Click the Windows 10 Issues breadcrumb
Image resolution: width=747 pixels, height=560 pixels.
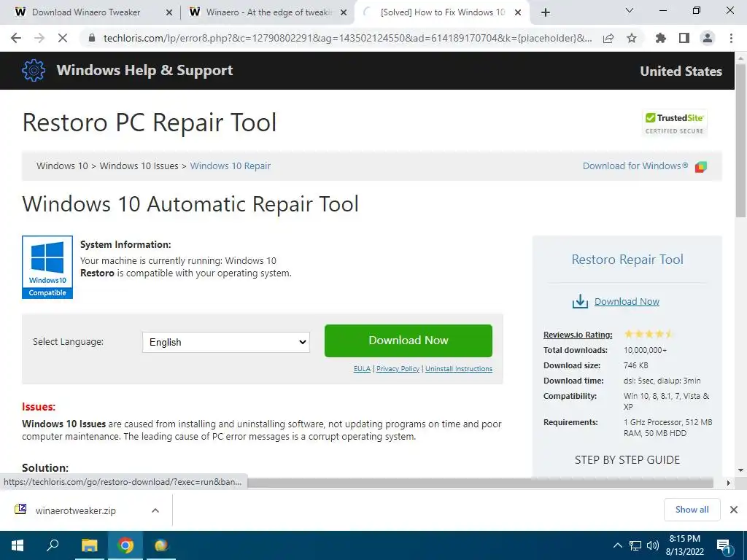tap(139, 166)
